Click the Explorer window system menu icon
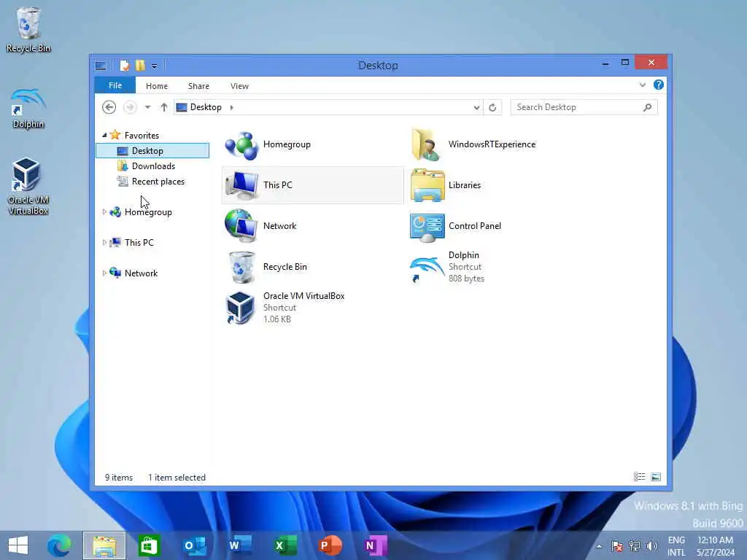 (101, 66)
